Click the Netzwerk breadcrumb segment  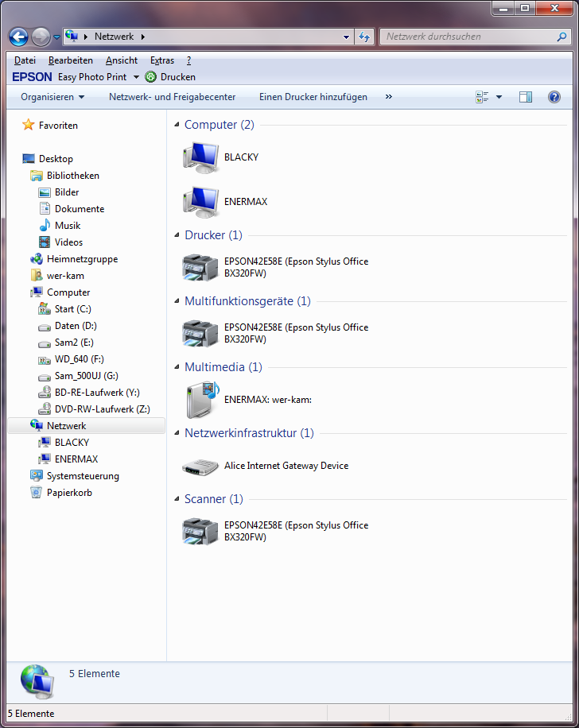pyautogui.click(x=114, y=37)
